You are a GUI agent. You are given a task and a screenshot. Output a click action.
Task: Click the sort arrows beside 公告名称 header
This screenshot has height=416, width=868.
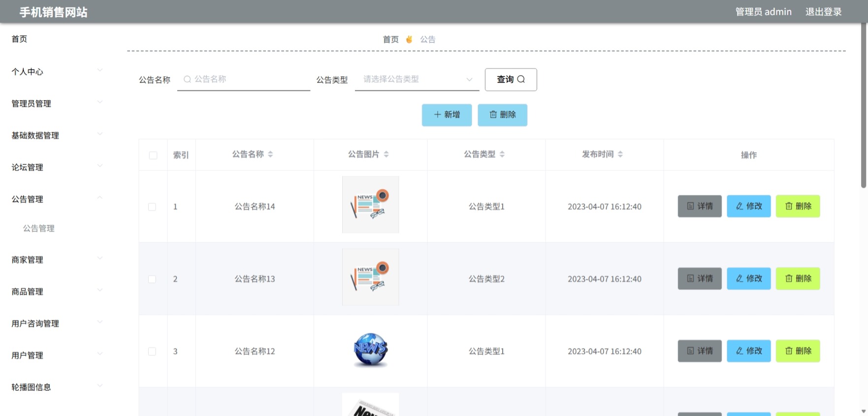(270, 154)
